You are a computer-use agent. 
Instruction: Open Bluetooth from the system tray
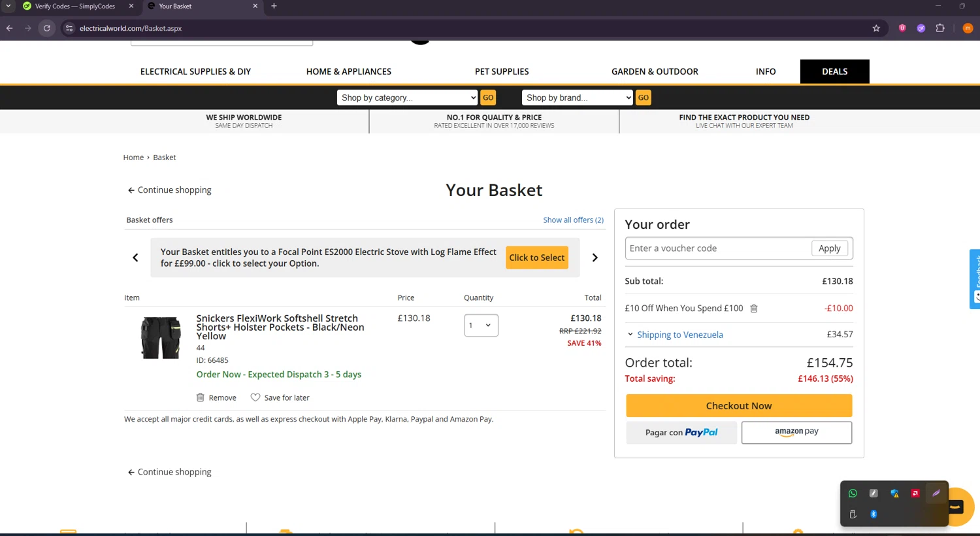click(874, 514)
